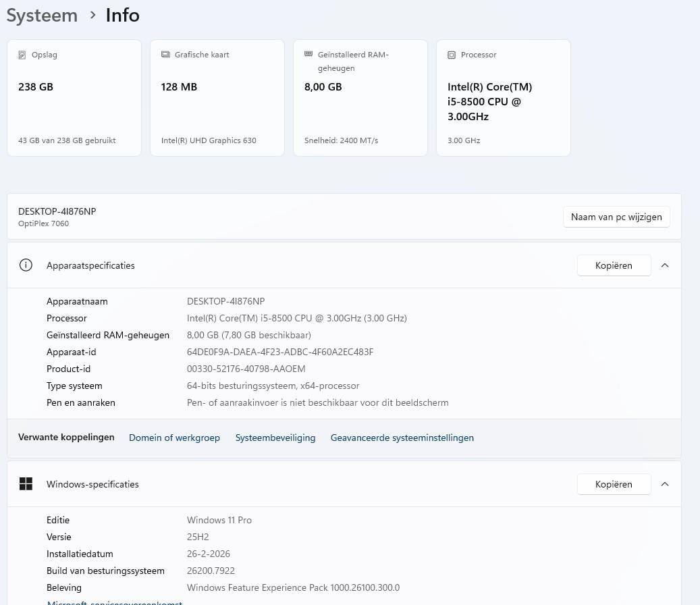Open the Opslag 238 GB card
The image size is (700, 605).
pos(74,98)
